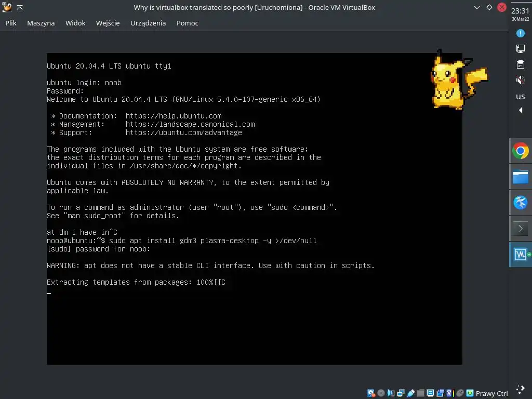
Task: Minimize the VirtualBox window
Action: coord(477,7)
